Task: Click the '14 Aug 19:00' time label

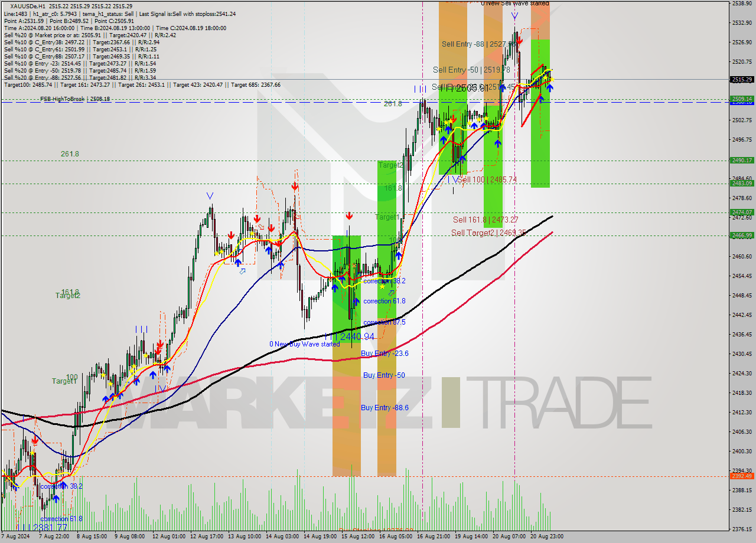Action: 320,537
